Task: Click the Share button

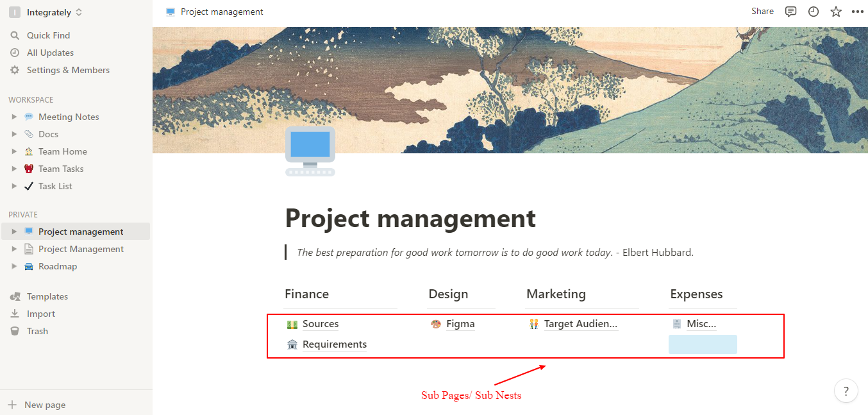Action: [762, 12]
